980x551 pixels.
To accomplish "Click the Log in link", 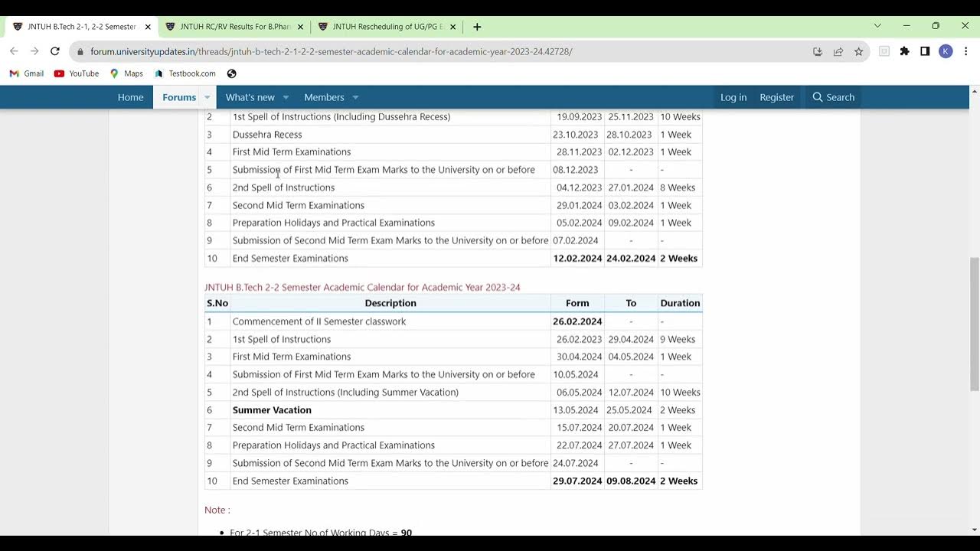I will point(733,97).
